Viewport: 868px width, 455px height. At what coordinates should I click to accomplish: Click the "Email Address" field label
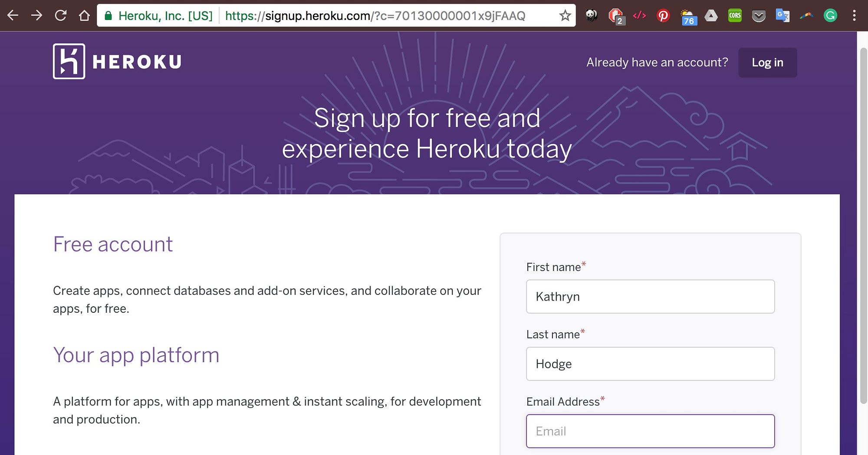[563, 401]
